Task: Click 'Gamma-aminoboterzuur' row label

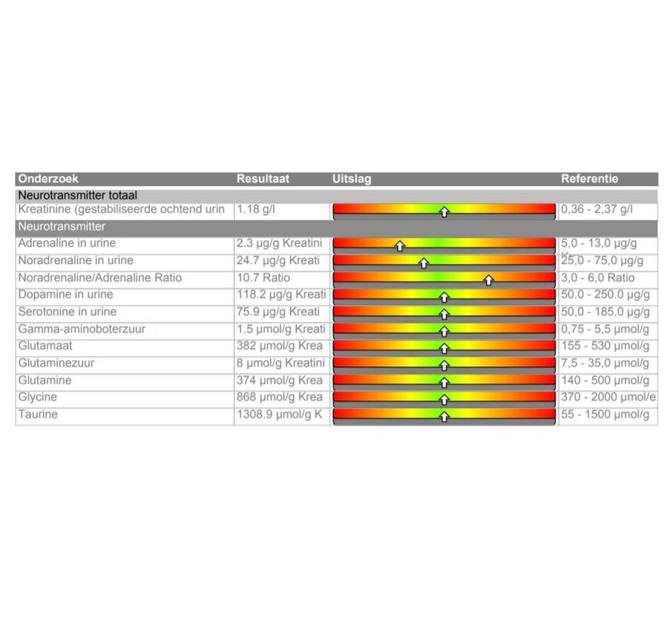Action: pyautogui.click(x=82, y=329)
